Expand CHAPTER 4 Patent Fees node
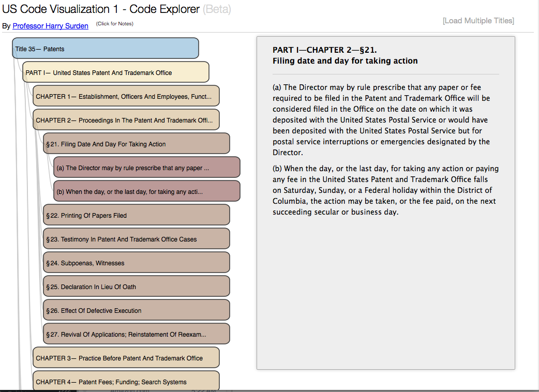The image size is (539, 392). [x=126, y=382]
